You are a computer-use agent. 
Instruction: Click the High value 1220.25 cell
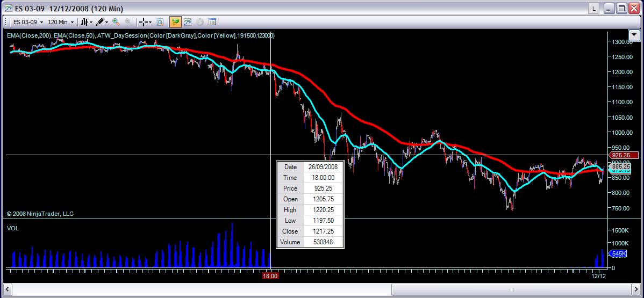[x=323, y=210]
